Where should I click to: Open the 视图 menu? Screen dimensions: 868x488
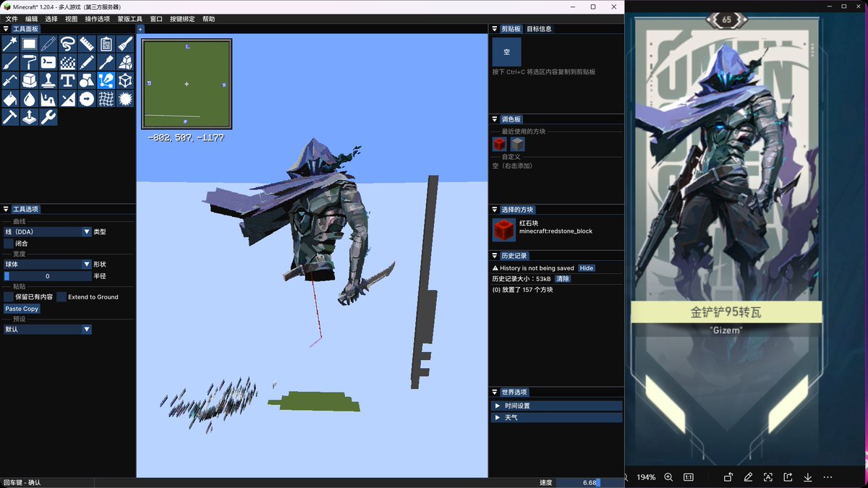tap(71, 19)
